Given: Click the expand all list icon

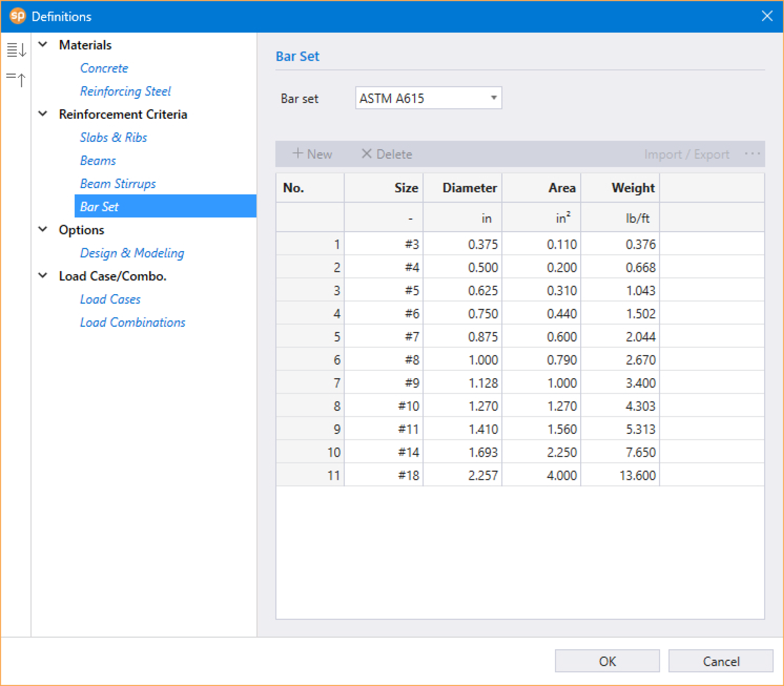Looking at the screenshot, I should 16,50.
